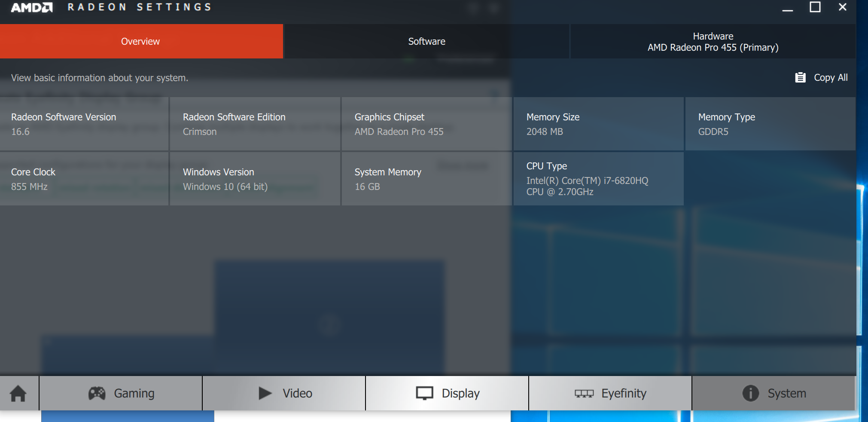The width and height of the screenshot is (868, 422).
Task: Click the GDDR5 value
Action: pos(713,131)
